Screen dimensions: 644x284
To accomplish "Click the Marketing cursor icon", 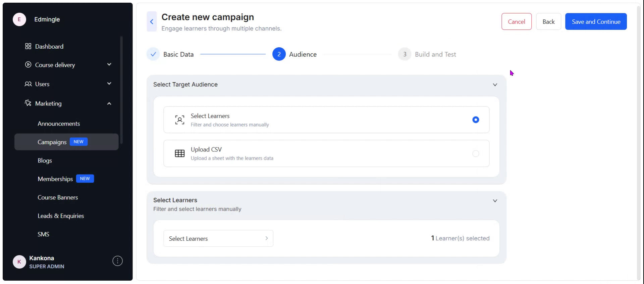I will [x=28, y=103].
